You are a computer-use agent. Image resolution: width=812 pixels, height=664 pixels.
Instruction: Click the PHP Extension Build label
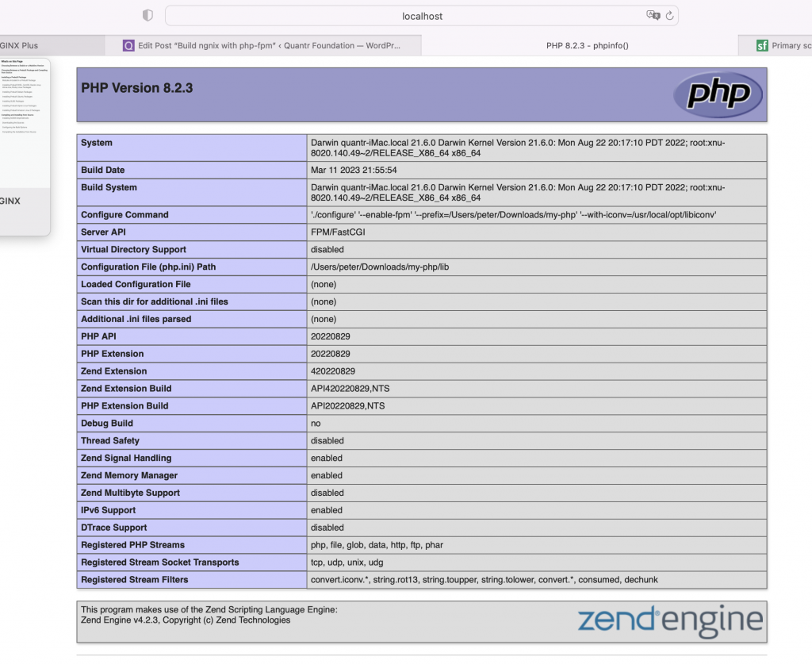point(124,405)
